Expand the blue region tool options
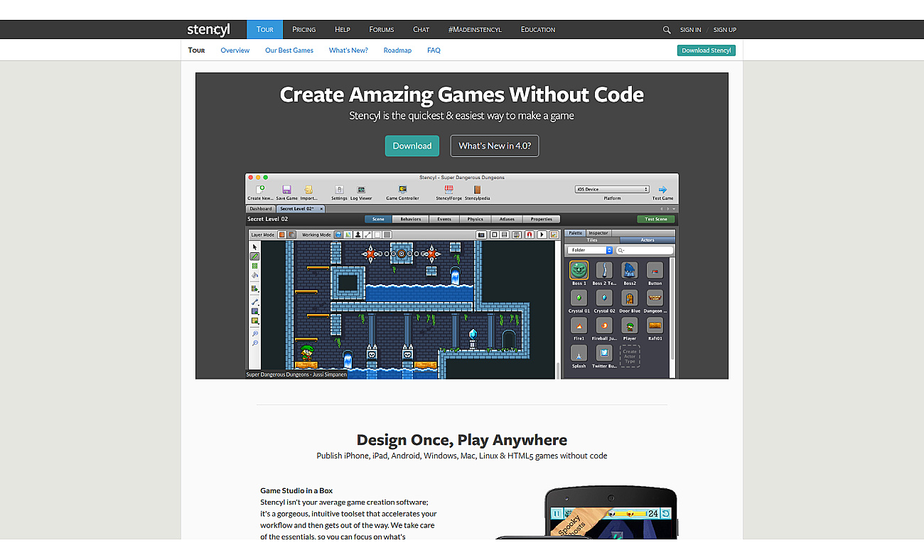Viewport: 924px width, 560px height. [x=255, y=311]
